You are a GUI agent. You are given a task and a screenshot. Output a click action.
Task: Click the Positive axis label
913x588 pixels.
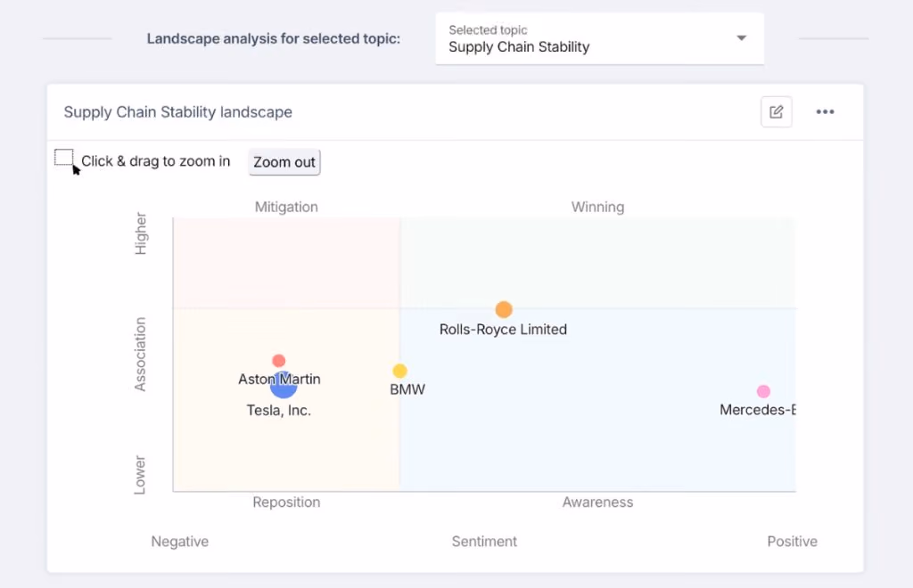coord(793,542)
